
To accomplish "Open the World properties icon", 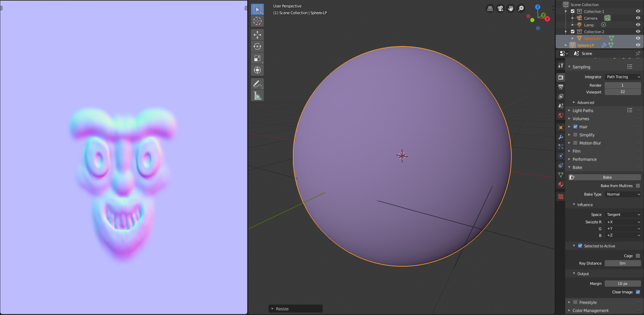I will (x=561, y=115).
